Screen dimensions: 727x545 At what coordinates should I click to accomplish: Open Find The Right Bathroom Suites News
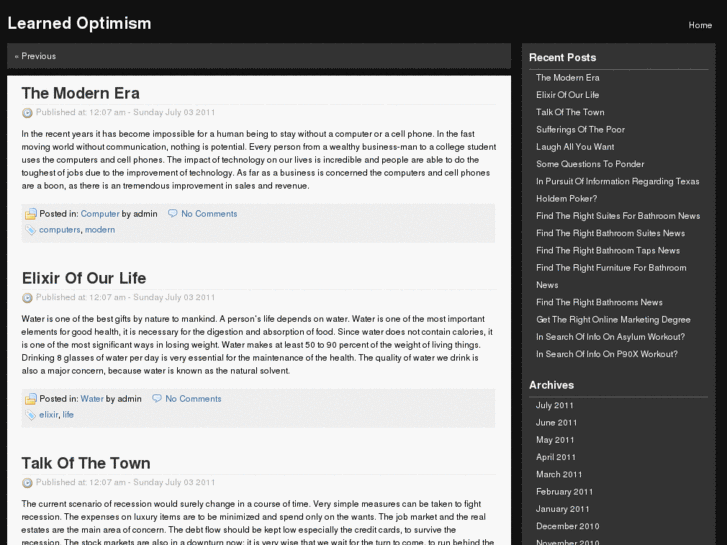point(611,233)
